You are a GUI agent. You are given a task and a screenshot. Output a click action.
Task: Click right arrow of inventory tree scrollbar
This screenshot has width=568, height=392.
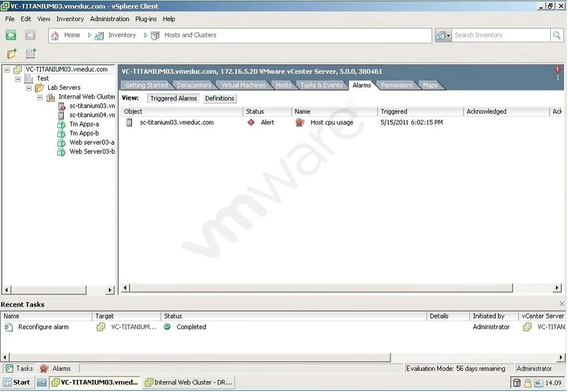pos(110,290)
